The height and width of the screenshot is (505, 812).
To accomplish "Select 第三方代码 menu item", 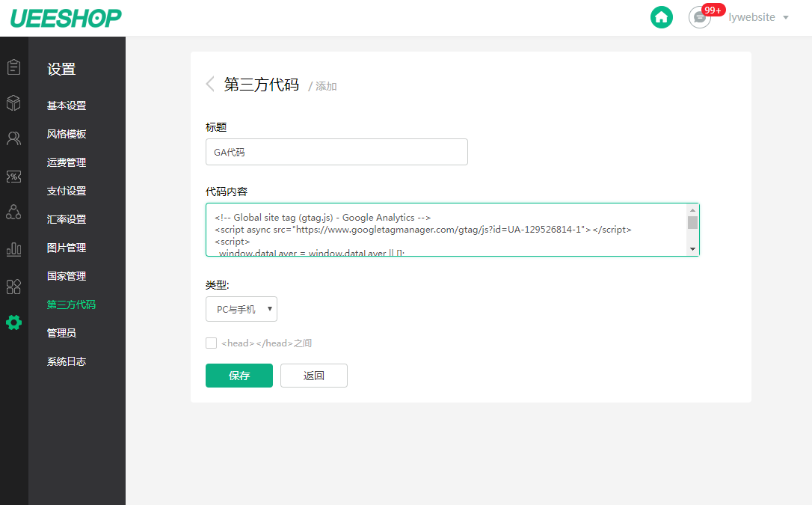I will [71, 304].
